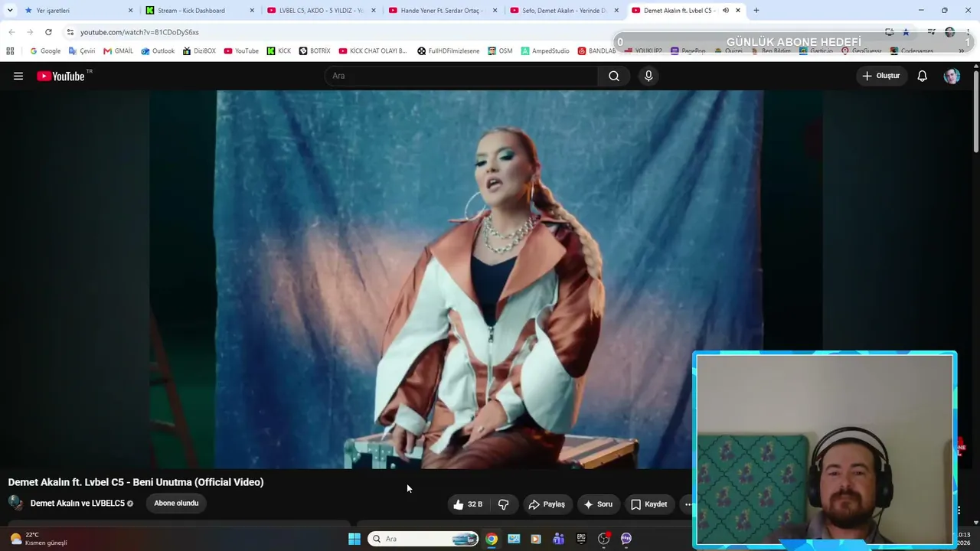Switch to the Hande Yener Ft. Serdar Ortaç tab
980x551 pixels.
click(443, 11)
